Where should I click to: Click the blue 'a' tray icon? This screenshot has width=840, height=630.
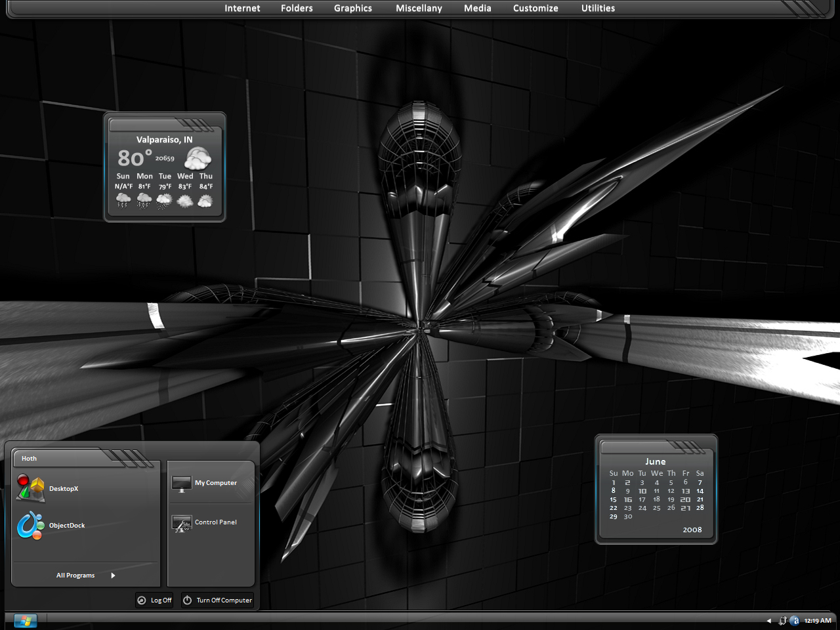[x=795, y=621]
